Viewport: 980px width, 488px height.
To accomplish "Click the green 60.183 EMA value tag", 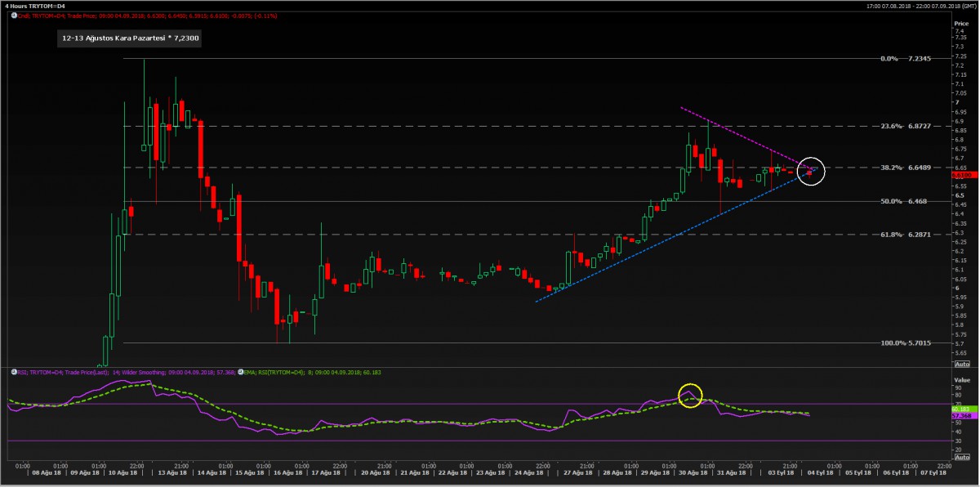I will point(961,408).
